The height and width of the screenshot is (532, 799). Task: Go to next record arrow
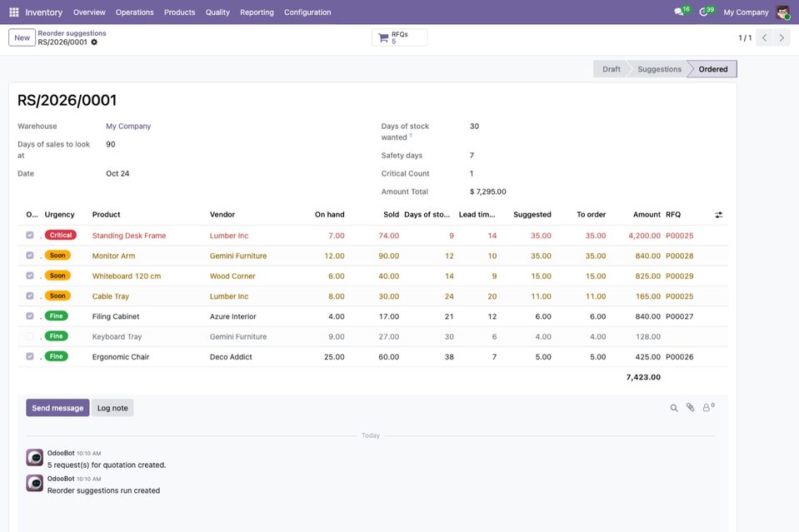(x=782, y=37)
